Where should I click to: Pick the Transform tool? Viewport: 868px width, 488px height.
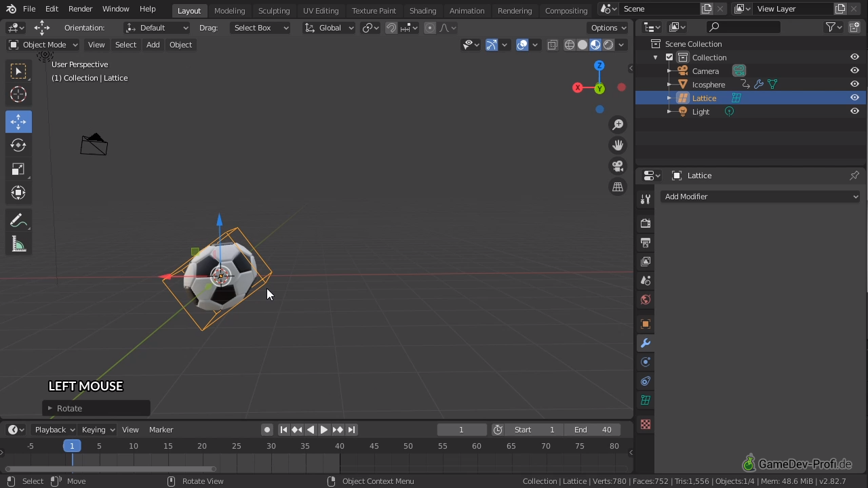(18, 192)
